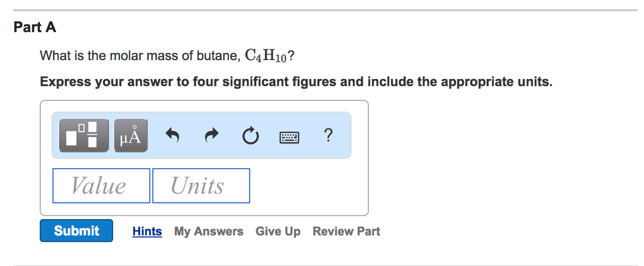Insert a fraction using the templates icon
The width and height of the screenshot is (644, 266).
(83, 135)
